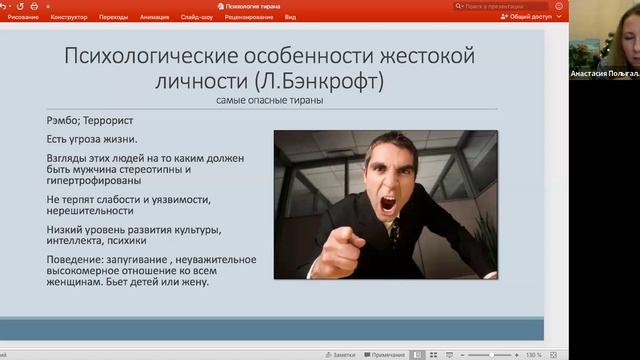The image size is (640, 360).
Task: Click the slide title text
Action: pos(269,68)
